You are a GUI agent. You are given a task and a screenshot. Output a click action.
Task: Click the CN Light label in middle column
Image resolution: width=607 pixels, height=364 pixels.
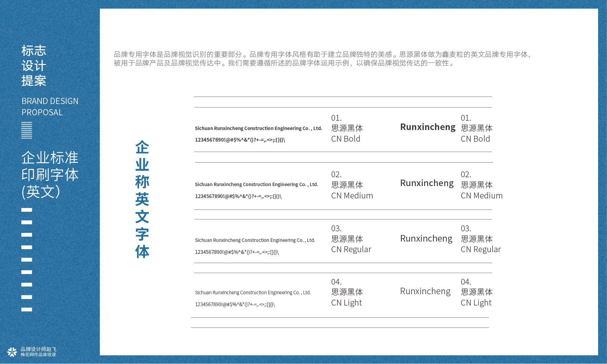click(x=346, y=303)
